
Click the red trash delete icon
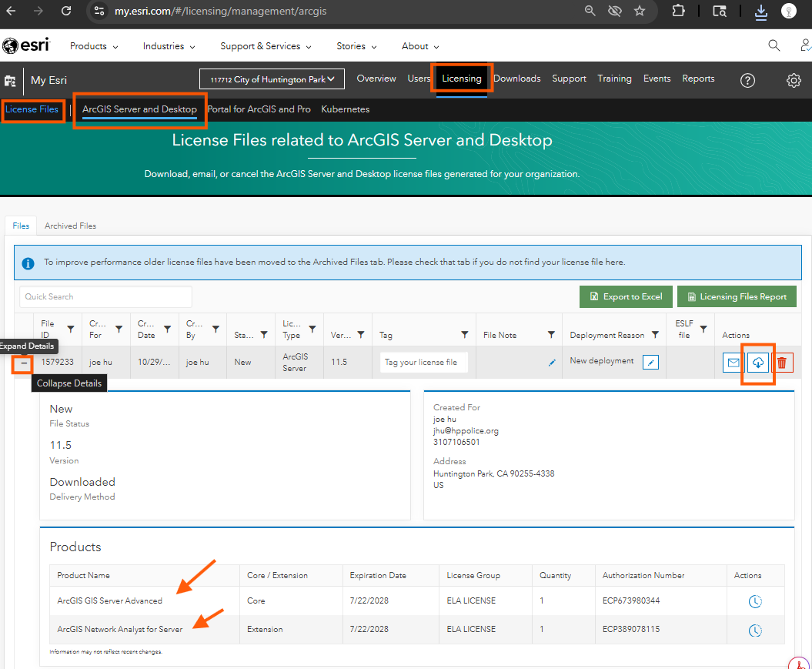click(782, 363)
